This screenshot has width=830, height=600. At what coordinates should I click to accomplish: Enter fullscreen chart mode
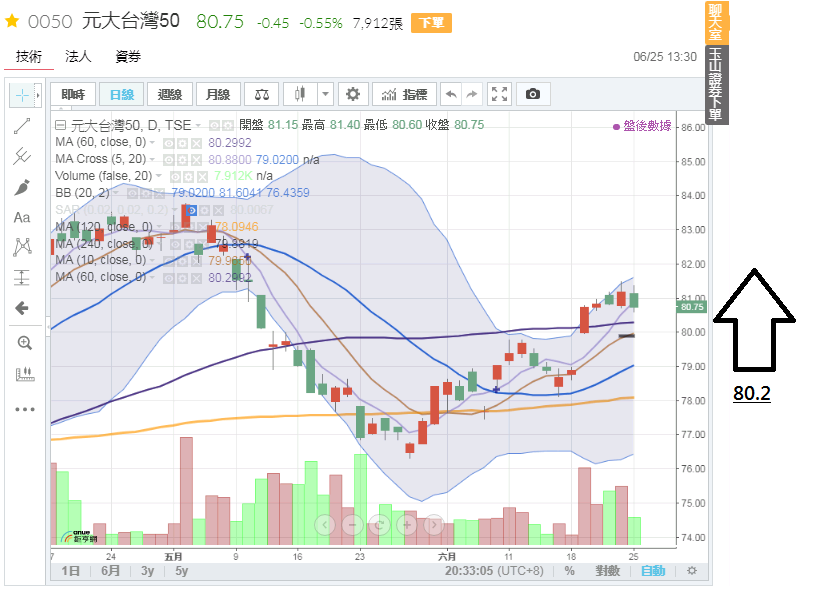tap(499, 95)
